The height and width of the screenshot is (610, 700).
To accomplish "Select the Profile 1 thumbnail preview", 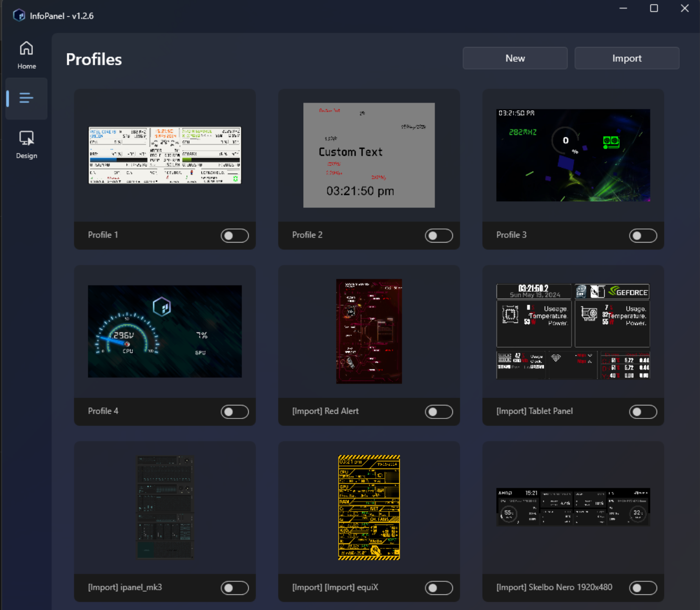I will pos(165,155).
